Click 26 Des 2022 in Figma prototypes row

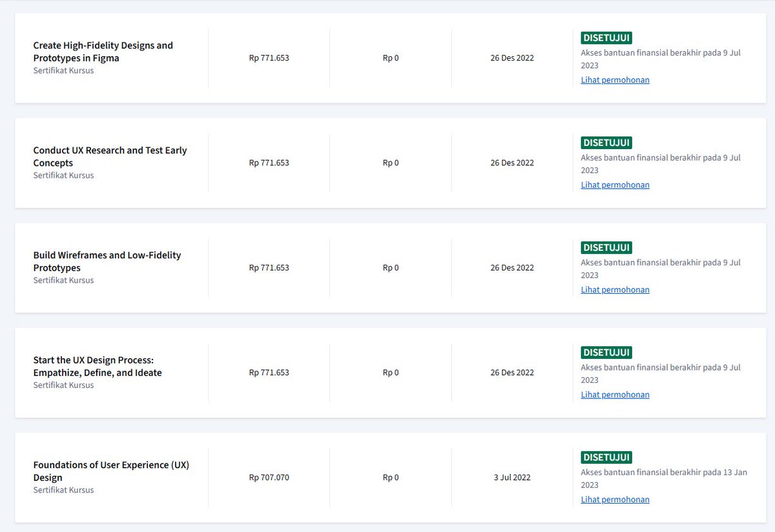512,58
